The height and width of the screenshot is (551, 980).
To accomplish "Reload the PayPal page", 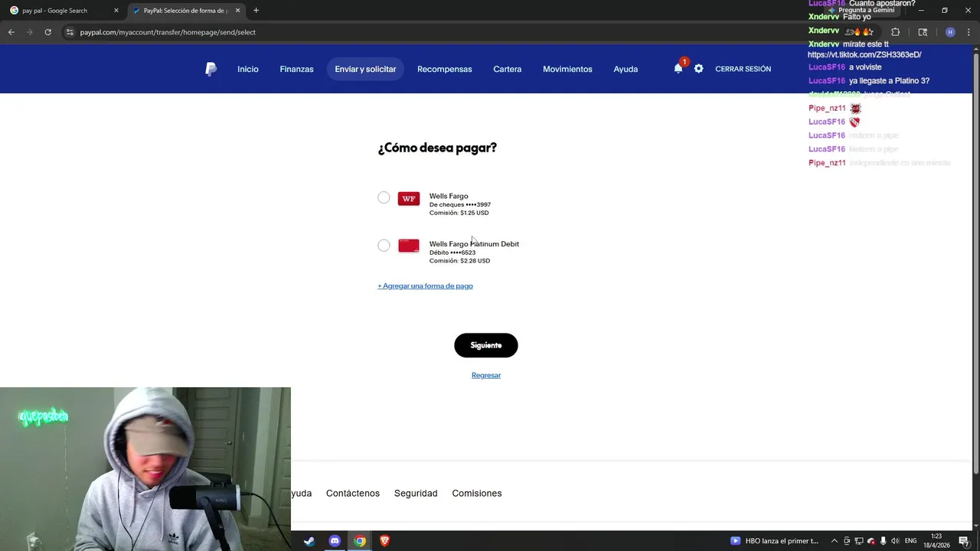I will pos(47,32).
